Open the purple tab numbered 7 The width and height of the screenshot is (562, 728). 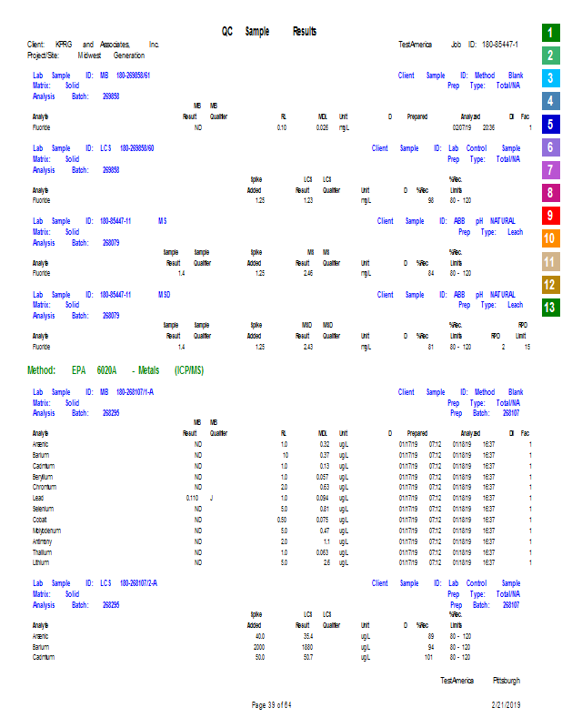(x=549, y=170)
